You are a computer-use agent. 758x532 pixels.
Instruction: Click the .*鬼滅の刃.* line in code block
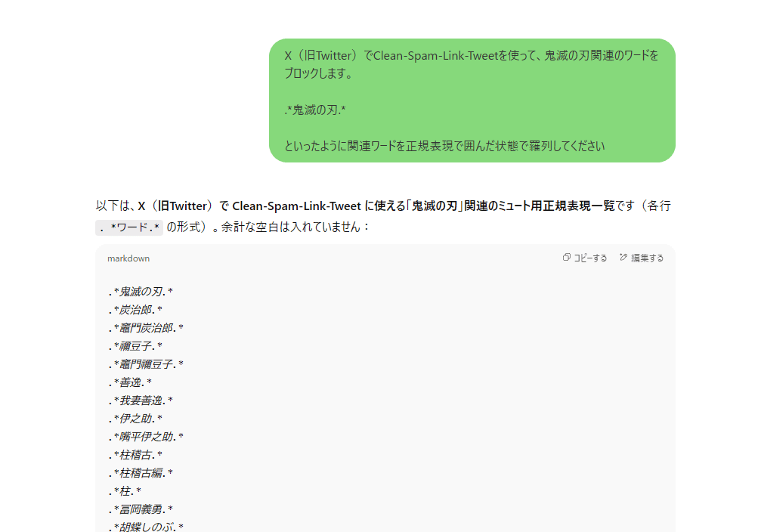coord(141,292)
